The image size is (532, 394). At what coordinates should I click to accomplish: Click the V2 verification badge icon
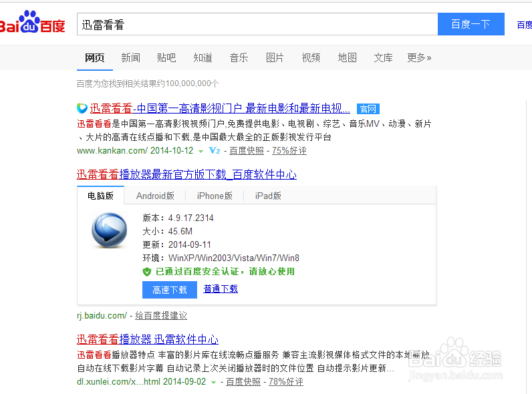pos(215,150)
